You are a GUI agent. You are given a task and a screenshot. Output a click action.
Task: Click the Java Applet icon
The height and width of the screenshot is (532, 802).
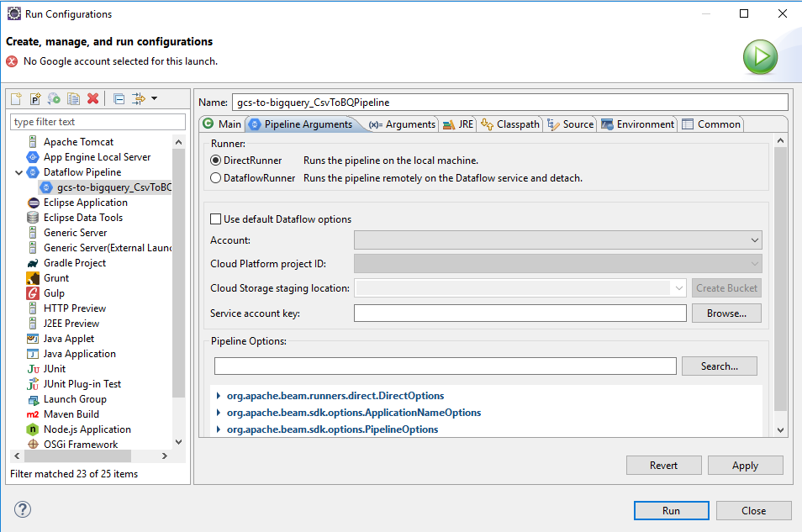33,339
